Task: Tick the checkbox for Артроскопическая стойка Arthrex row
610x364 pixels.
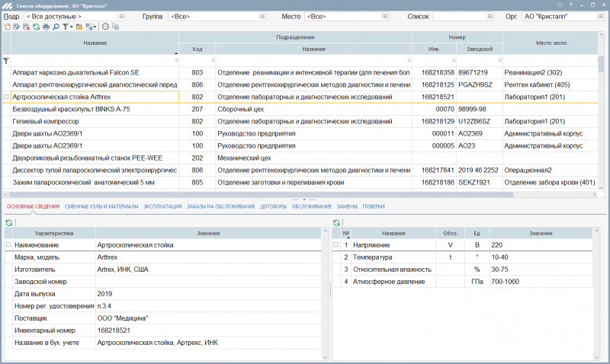Action: point(7,97)
